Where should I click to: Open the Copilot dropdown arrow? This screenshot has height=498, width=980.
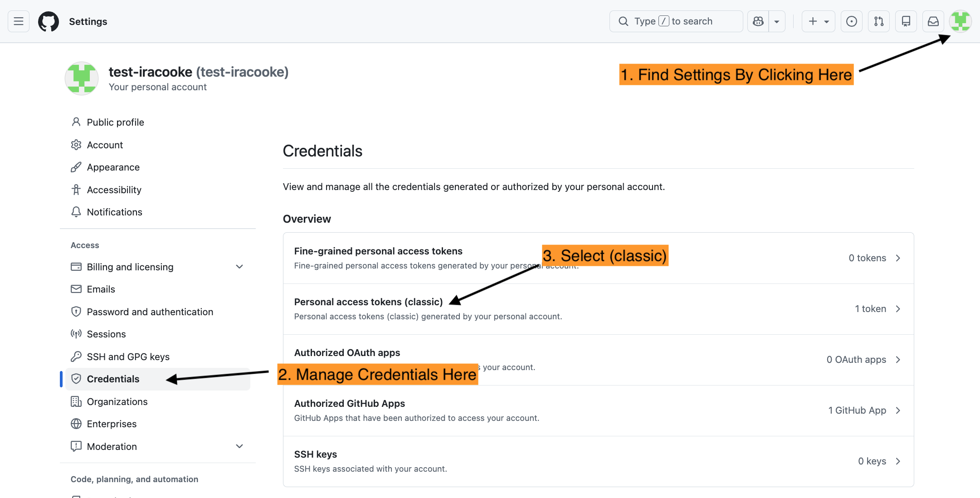point(777,21)
